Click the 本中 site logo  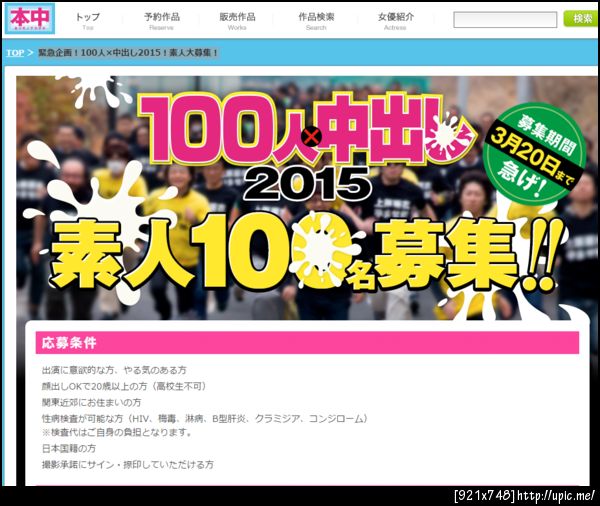(30, 18)
